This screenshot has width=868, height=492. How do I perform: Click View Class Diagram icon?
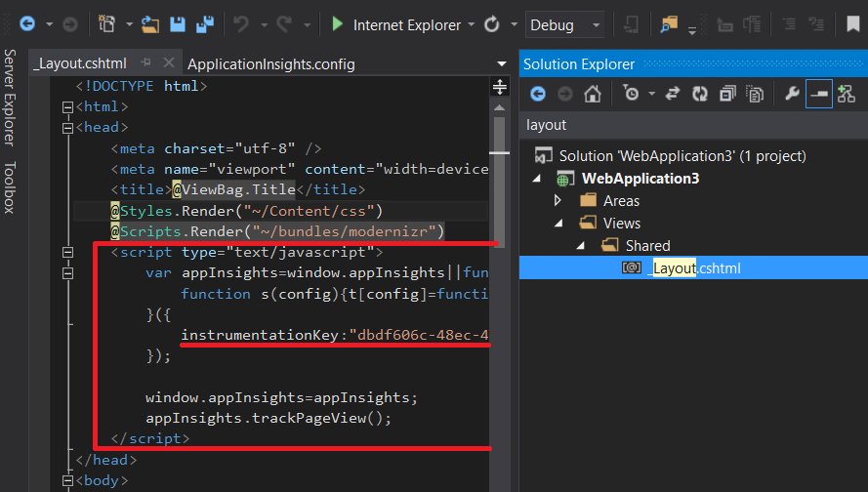pos(847,94)
